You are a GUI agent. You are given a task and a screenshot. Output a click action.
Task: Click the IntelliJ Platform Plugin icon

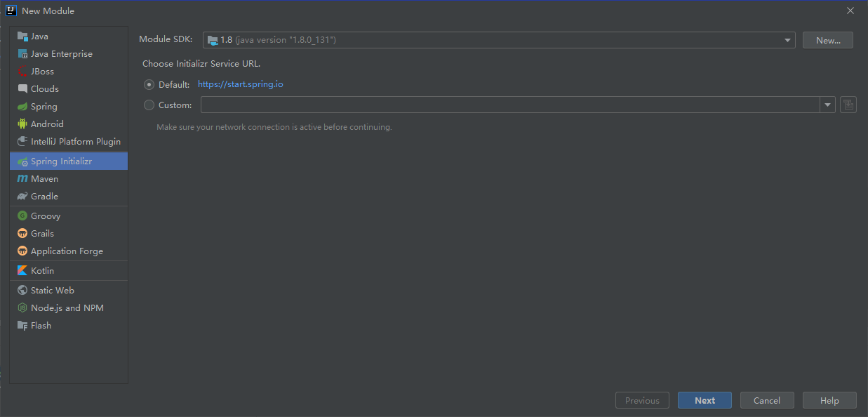(x=22, y=142)
